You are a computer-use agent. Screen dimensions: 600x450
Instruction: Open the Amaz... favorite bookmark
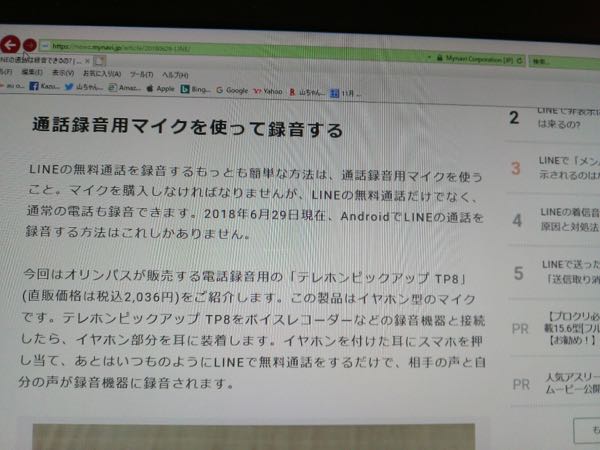point(125,88)
